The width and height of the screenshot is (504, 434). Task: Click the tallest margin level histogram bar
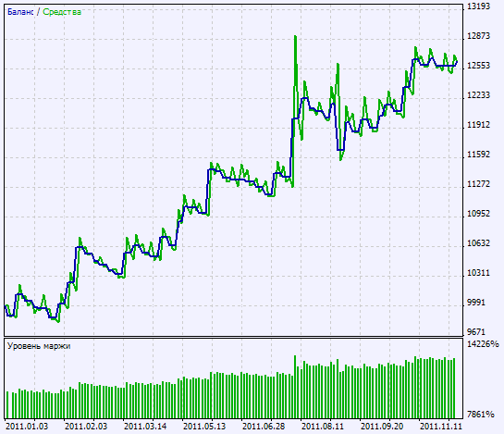(295, 387)
